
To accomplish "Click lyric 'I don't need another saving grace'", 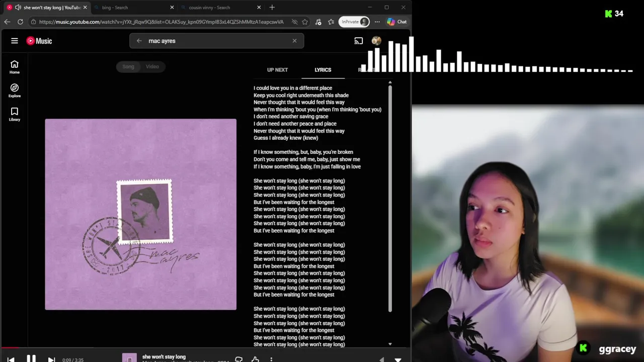I will tap(291, 117).
